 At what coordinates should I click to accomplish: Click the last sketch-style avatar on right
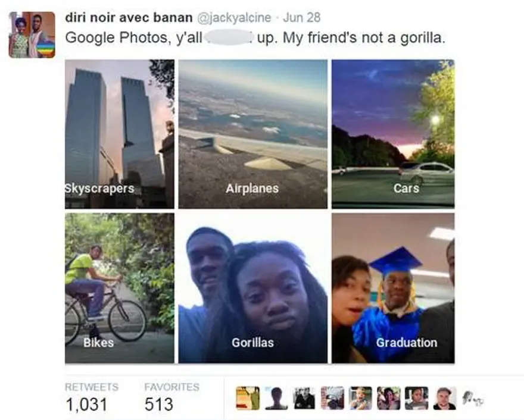[473, 398]
